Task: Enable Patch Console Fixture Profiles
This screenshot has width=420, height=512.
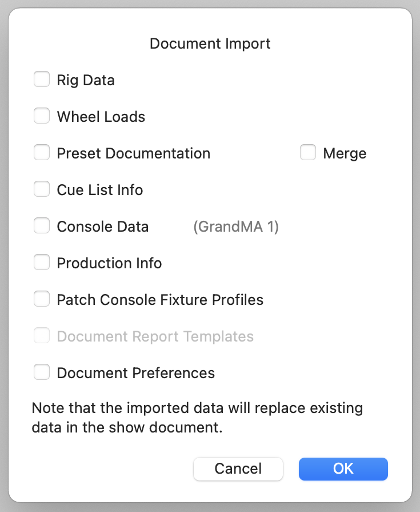Action: tap(42, 299)
